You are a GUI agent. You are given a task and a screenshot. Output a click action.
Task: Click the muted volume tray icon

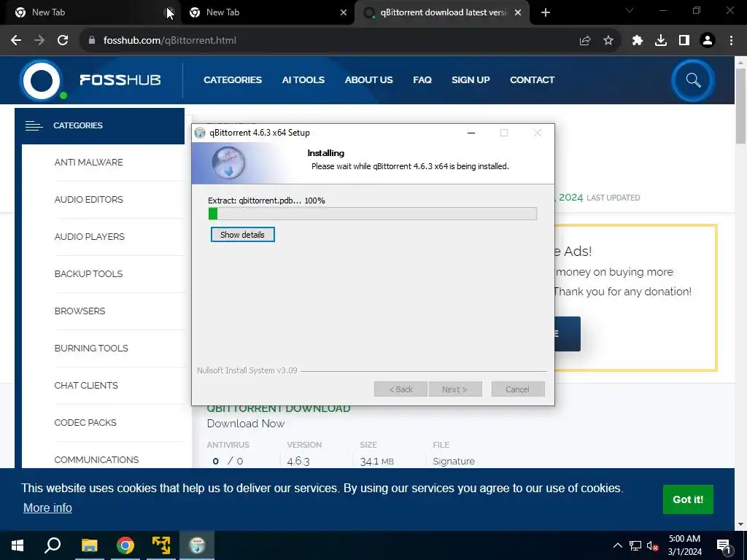tap(652, 545)
